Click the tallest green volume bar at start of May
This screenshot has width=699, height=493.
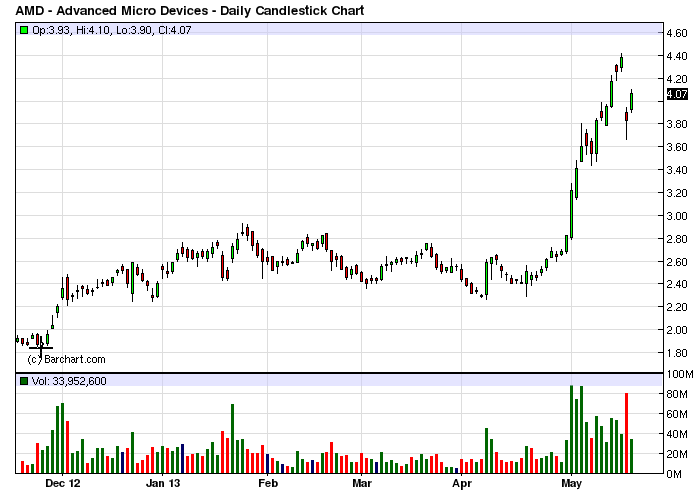572,429
